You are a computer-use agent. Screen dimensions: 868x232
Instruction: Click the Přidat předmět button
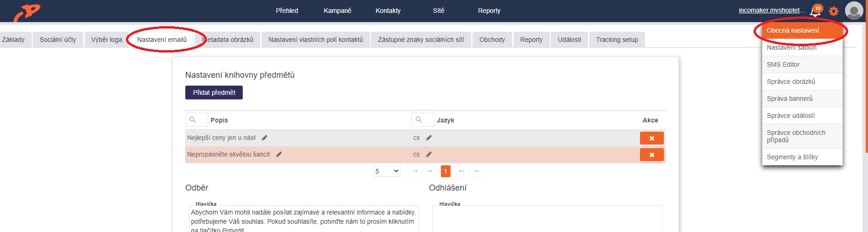pos(214,93)
